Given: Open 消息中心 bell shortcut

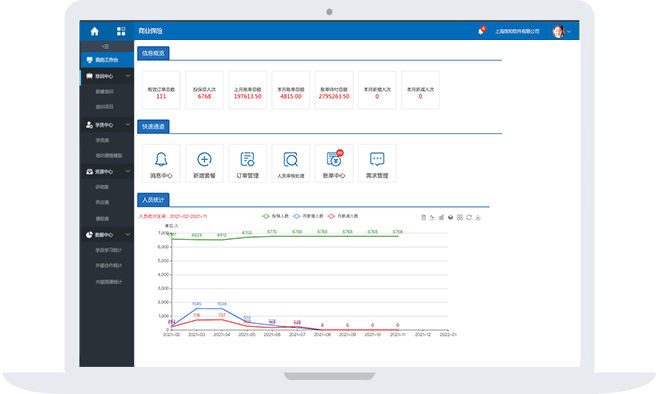Looking at the screenshot, I should 161,163.
